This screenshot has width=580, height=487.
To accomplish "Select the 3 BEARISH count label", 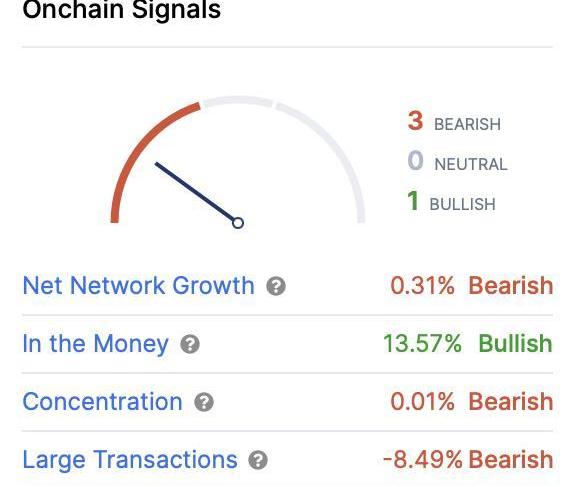I will (x=454, y=121).
